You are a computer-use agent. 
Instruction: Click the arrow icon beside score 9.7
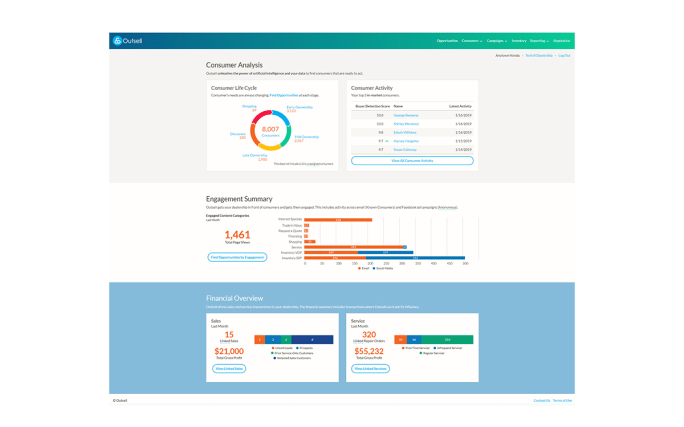click(385, 141)
